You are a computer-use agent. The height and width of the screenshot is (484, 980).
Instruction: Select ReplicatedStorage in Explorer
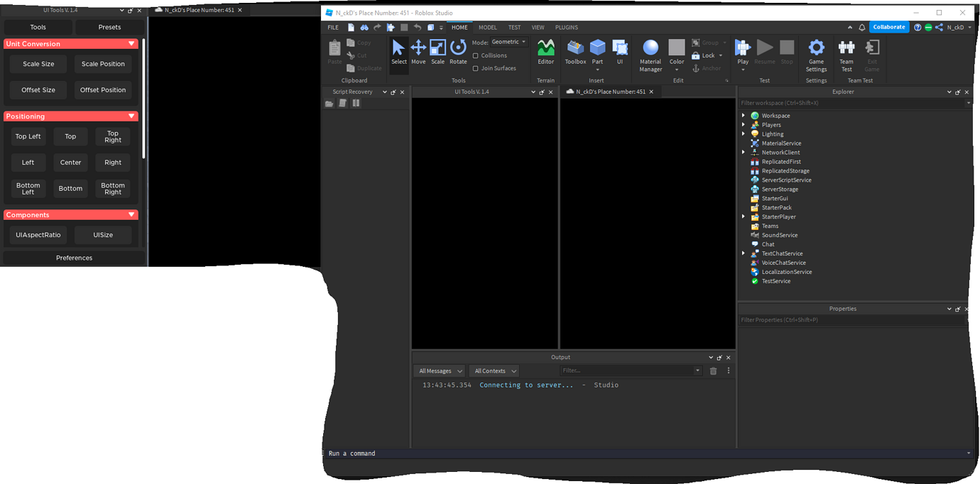pyautogui.click(x=785, y=171)
